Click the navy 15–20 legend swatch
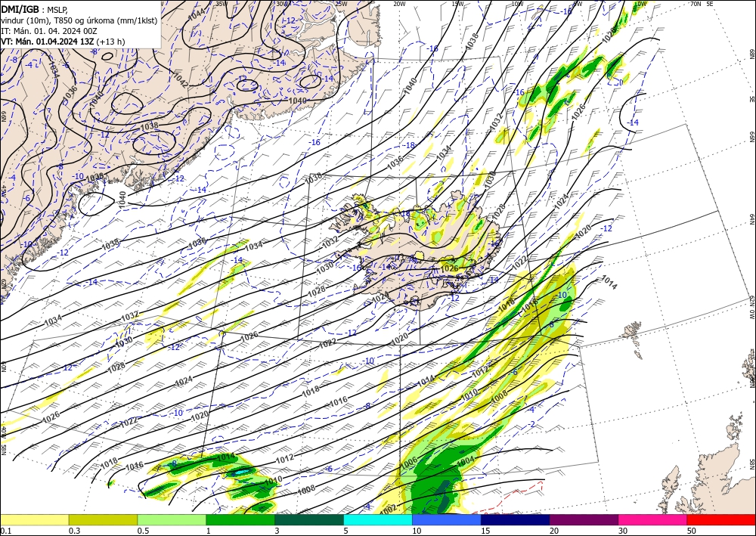This screenshot has height=536, width=756. click(x=516, y=519)
